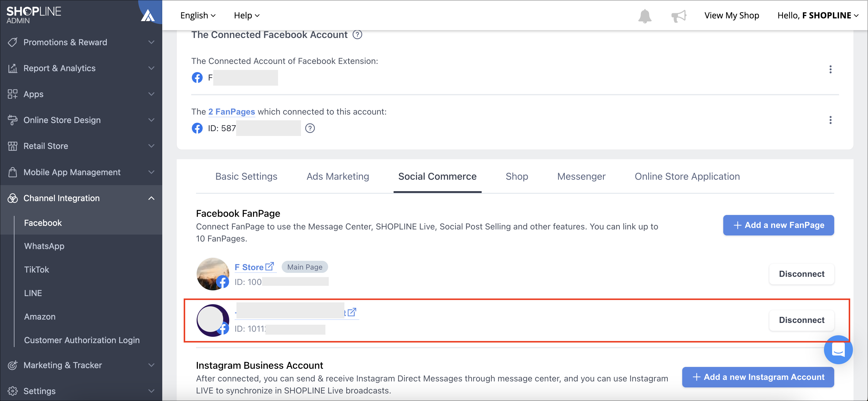Switch to the Ads Marketing tab
This screenshot has height=401, width=868.
(x=337, y=177)
